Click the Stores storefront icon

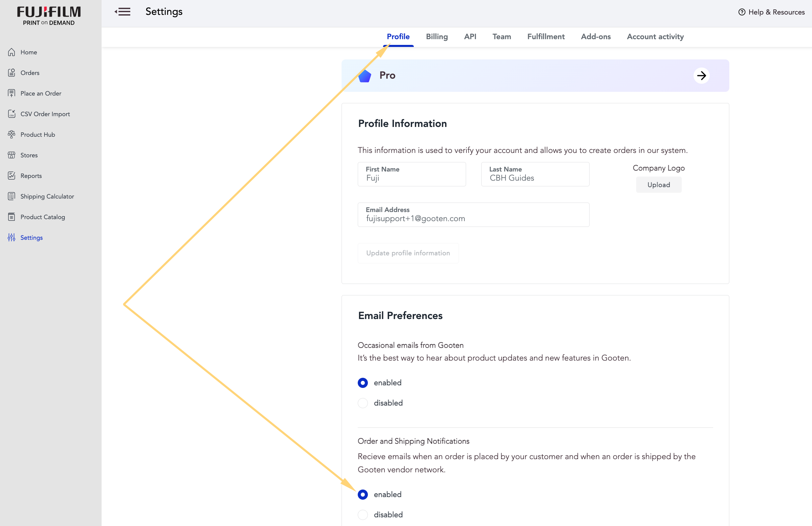tap(11, 155)
